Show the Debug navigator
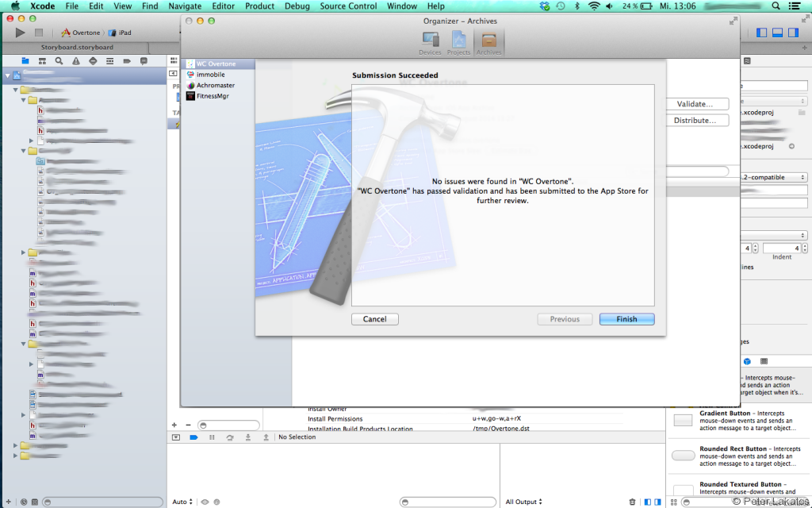 tap(109, 61)
